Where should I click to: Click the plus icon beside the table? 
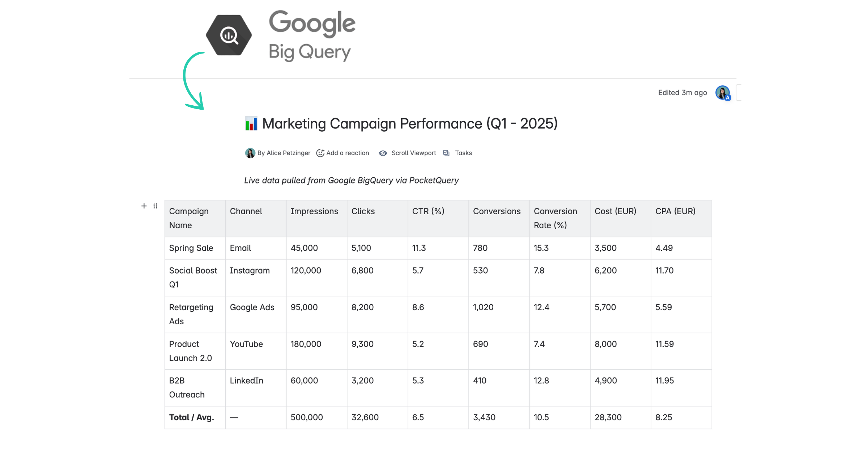(x=144, y=206)
